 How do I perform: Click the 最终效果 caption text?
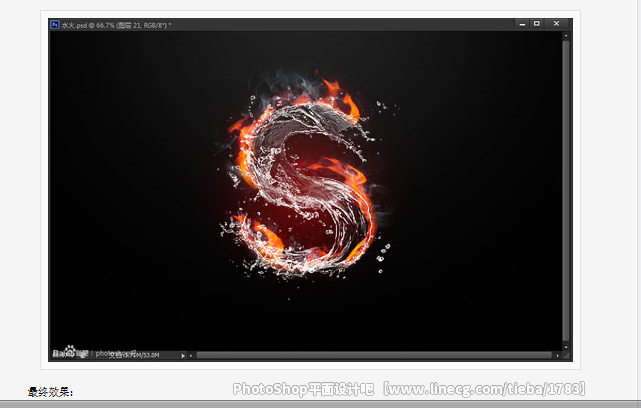click(x=50, y=392)
